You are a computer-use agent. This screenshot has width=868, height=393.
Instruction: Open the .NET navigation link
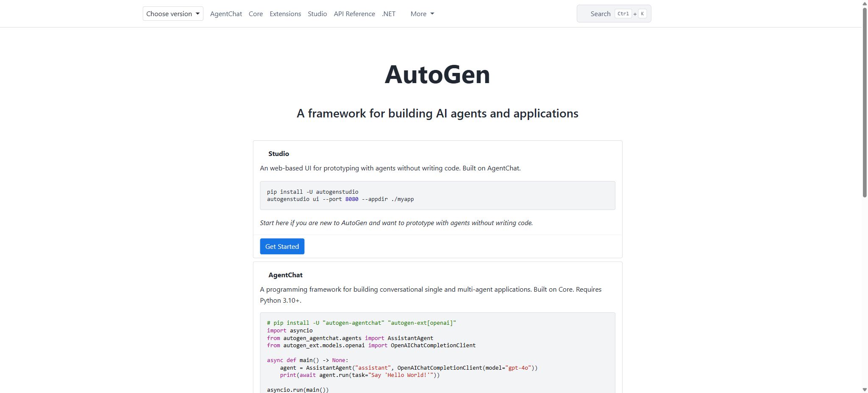389,14
